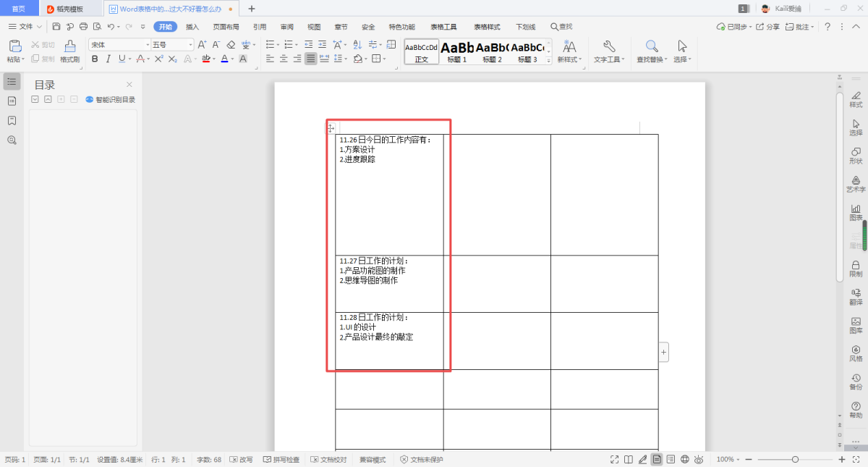Click the superscript X² icon
Screen dimensions: 868x467
[x=159, y=59]
